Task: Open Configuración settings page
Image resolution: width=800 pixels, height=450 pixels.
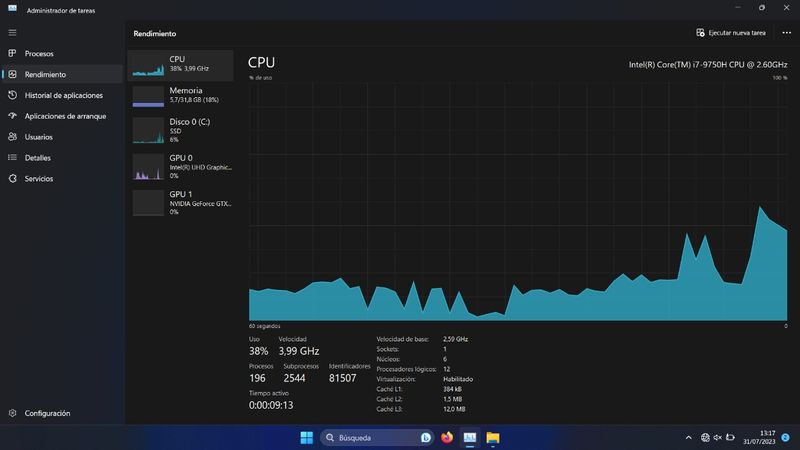Action: click(62, 413)
